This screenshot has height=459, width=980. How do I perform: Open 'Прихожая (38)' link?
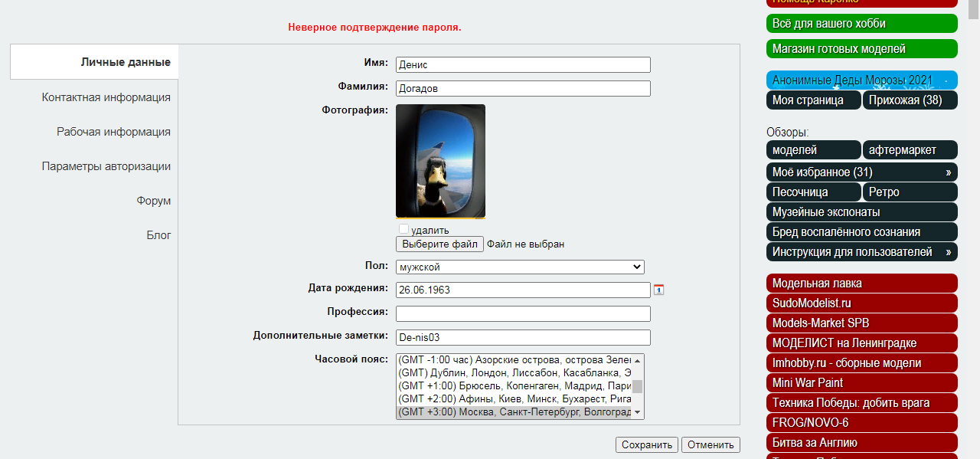point(910,100)
